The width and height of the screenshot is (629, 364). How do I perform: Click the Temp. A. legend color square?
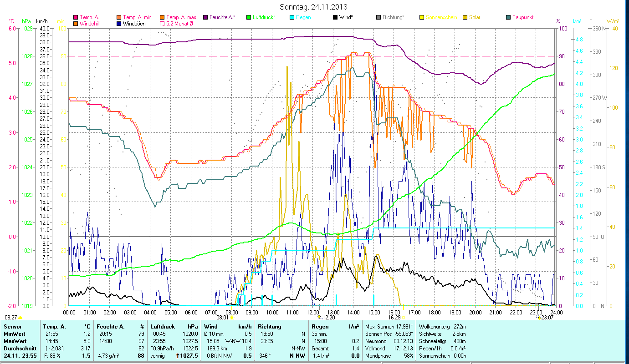76,18
